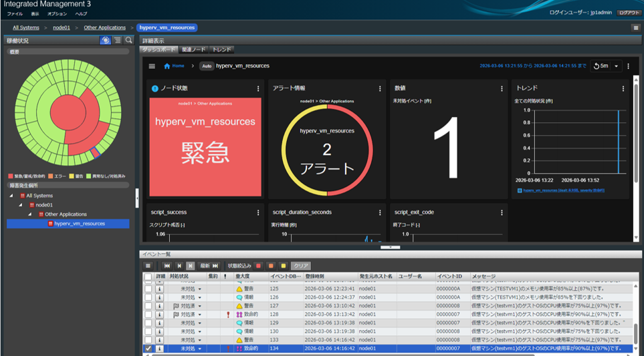Check the box for event 125
This screenshot has height=356, width=644.
[x=148, y=289]
